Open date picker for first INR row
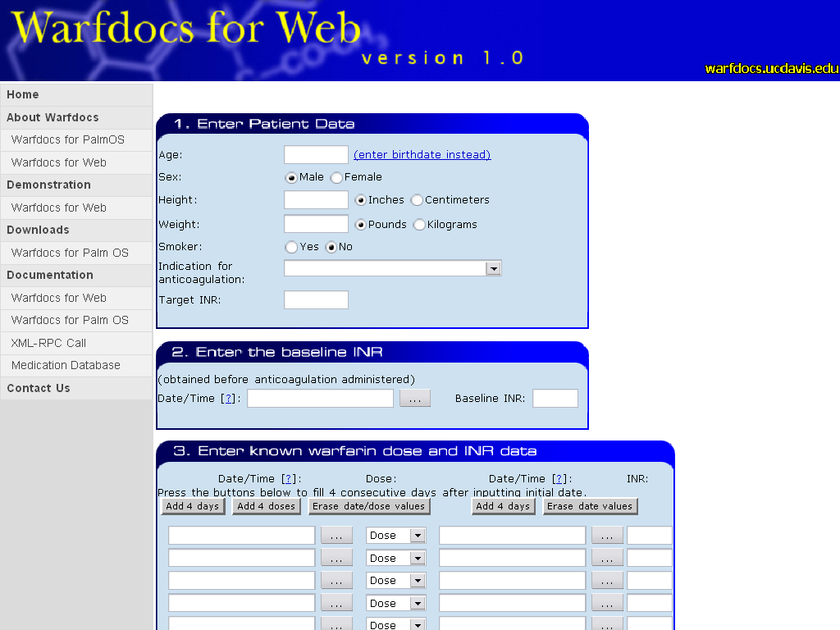 point(607,536)
